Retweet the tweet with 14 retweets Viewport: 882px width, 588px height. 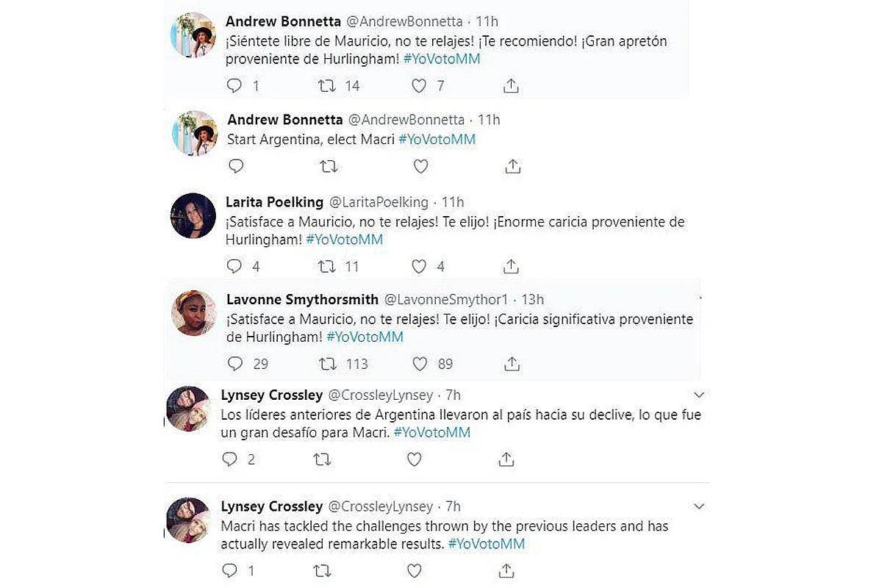click(x=328, y=86)
